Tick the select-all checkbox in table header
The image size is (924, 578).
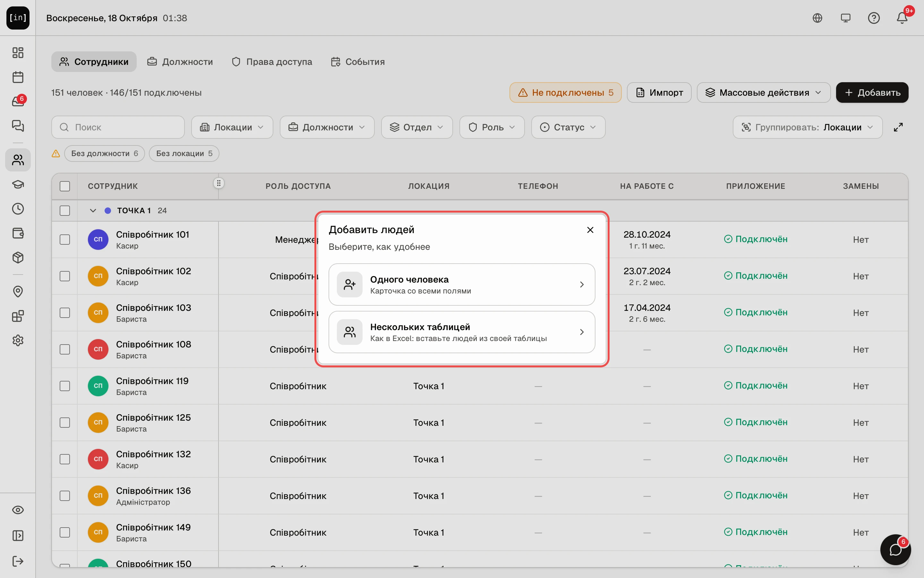65,186
